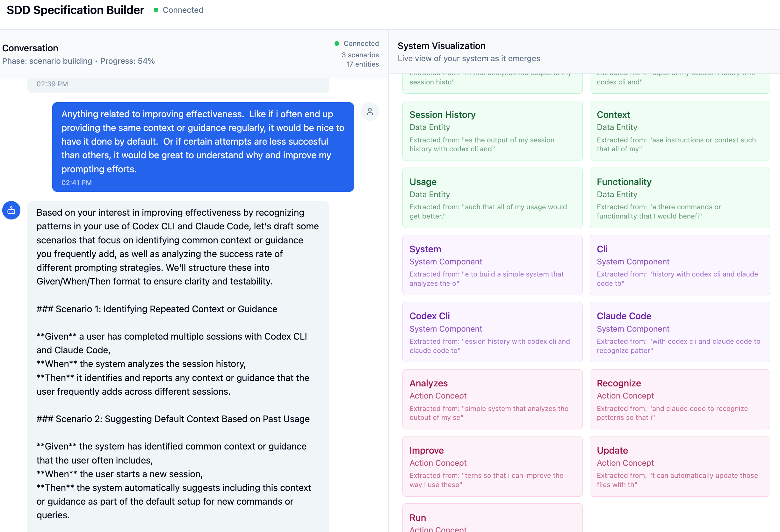Image resolution: width=780 pixels, height=532 pixels.
Task: Open the Functionality entity card
Action: (x=679, y=198)
